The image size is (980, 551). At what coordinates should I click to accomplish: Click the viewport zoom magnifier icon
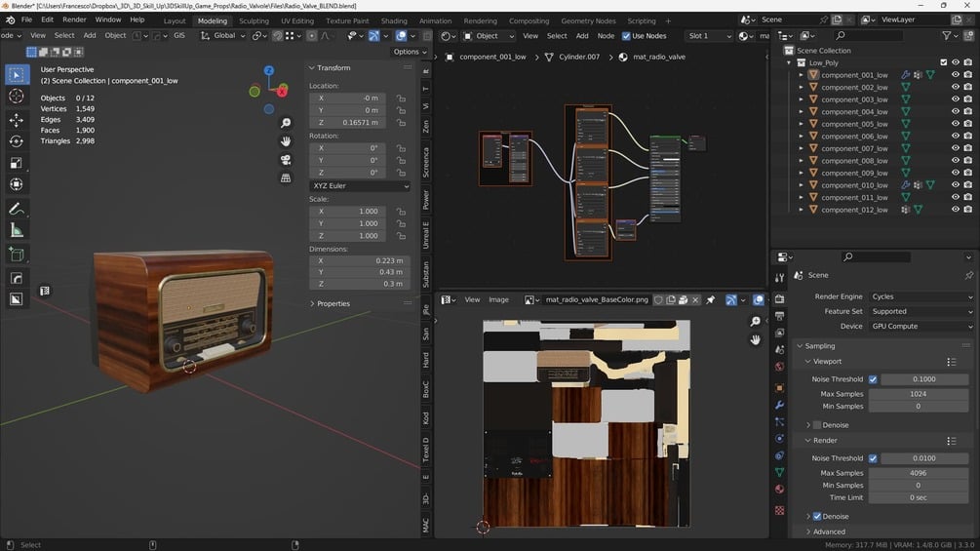(x=286, y=123)
